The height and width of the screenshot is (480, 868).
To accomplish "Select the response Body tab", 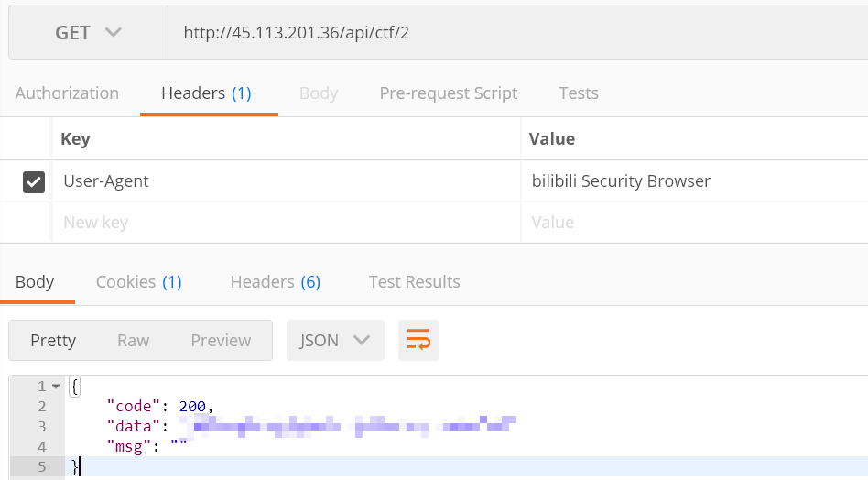I will [x=35, y=282].
